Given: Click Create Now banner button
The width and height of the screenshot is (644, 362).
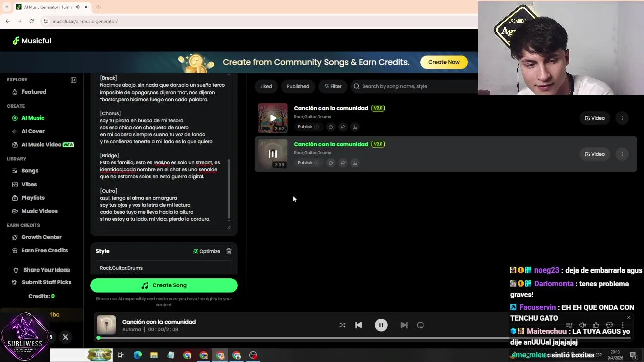Looking at the screenshot, I should click(x=444, y=62).
